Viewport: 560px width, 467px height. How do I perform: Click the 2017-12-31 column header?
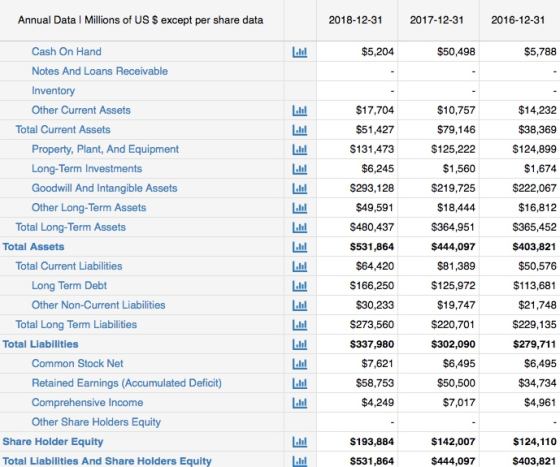click(436, 20)
